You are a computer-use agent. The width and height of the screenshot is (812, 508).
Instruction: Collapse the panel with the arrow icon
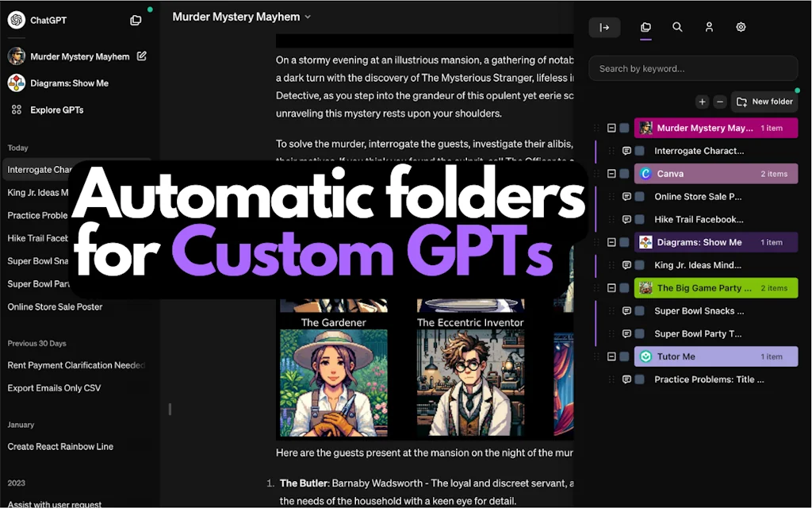pyautogui.click(x=604, y=27)
